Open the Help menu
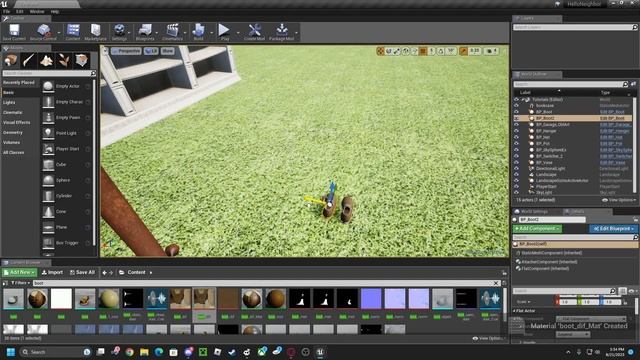 click(55, 11)
